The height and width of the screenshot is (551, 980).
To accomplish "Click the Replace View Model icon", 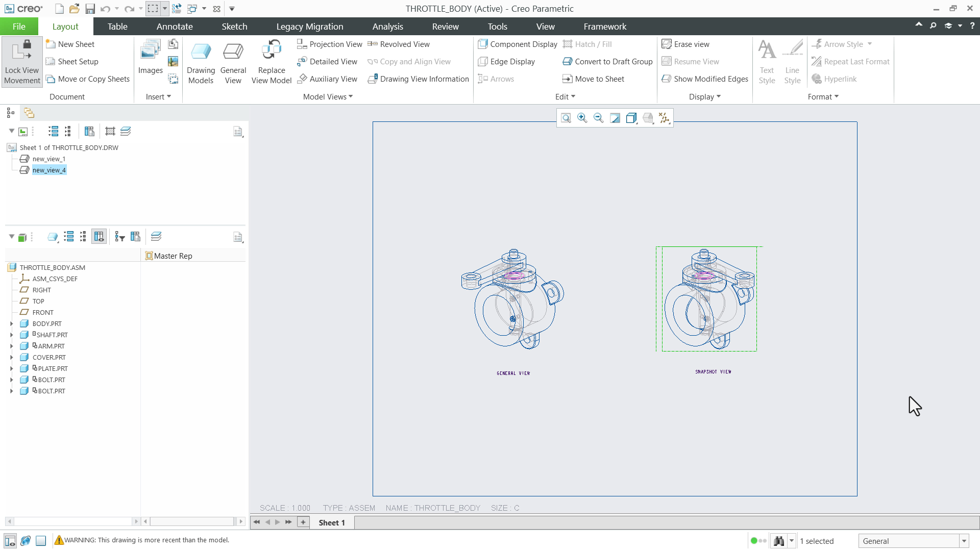I will coord(271,61).
